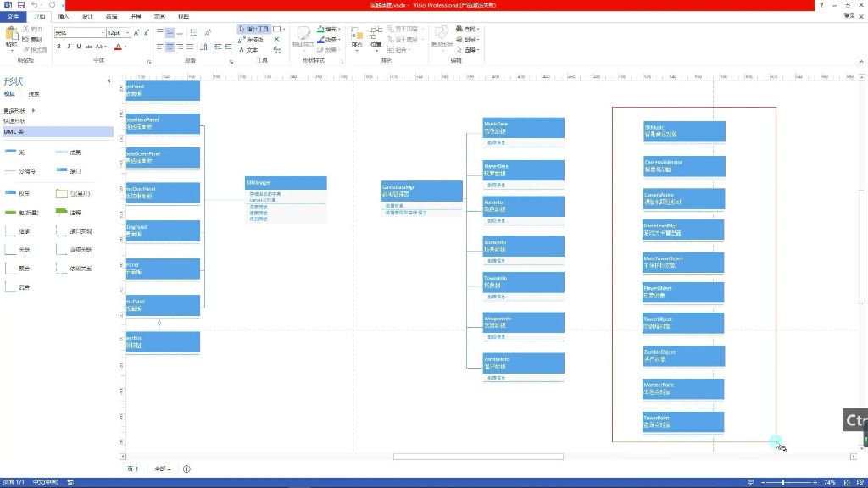Open the 全部 pages dropdown
Image resolution: width=868 pixels, height=488 pixels.
click(x=162, y=469)
